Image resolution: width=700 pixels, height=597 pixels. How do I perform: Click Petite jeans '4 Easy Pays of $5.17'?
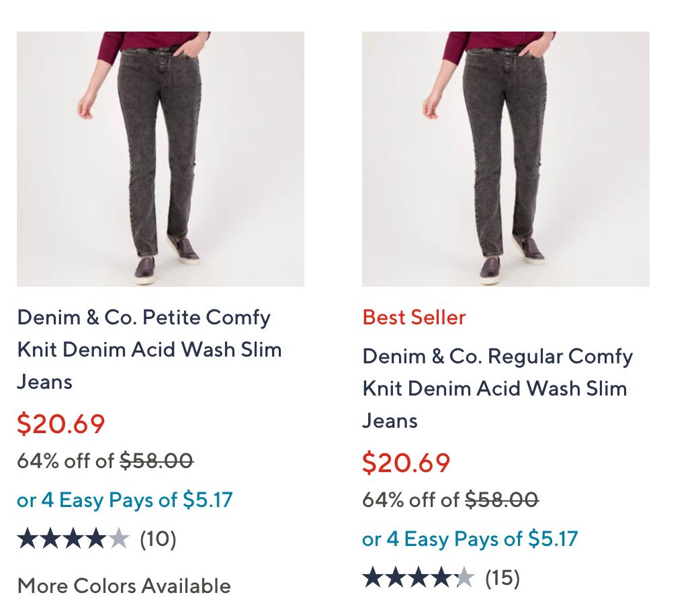[x=125, y=500]
